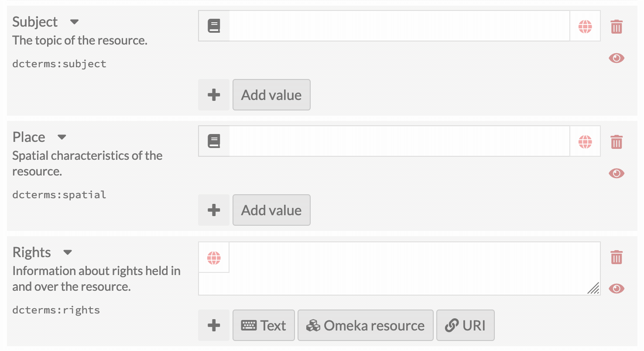The image size is (644, 351).
Task: Expand the Subject property dropdown arrow
Action: click(74, 22)
